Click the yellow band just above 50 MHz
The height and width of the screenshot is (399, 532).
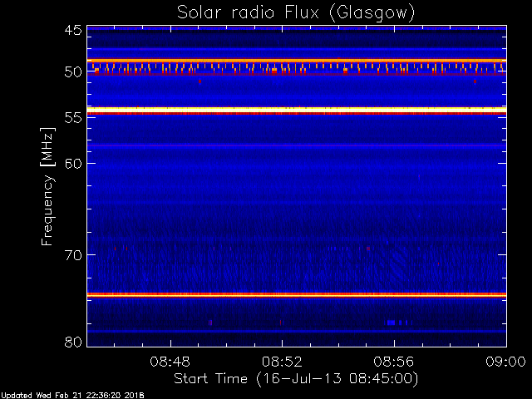click(x=296, y=61)
